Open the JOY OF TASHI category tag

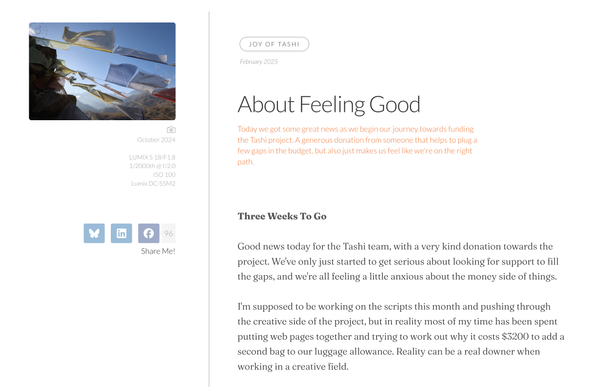[x=274, y=44]
